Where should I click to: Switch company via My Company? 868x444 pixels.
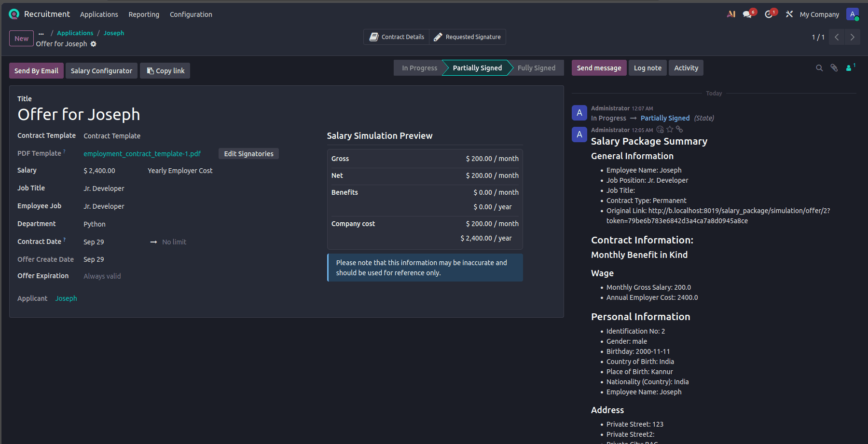pyautogui.click(x=819, y=14)
